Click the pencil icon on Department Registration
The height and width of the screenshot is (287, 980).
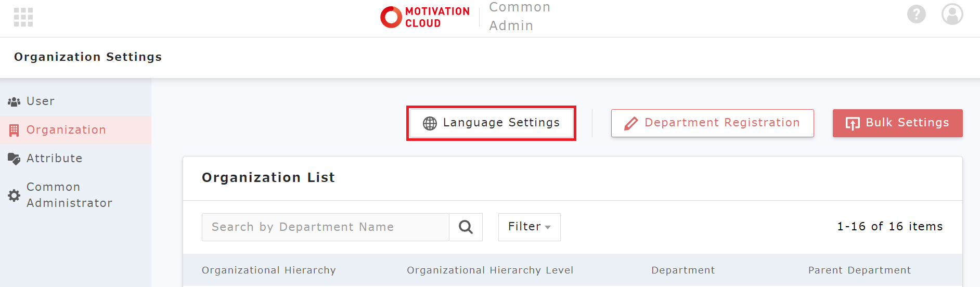(630, 123)
